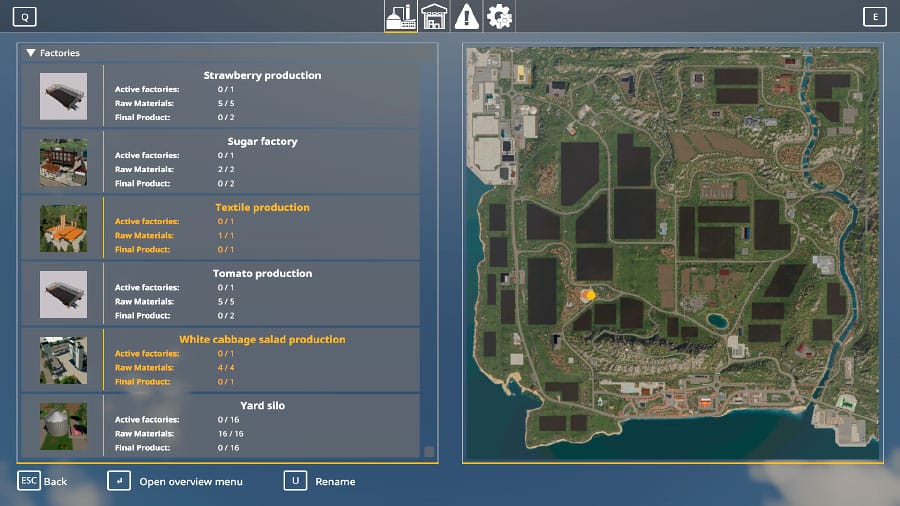Screen dimensions: 900x506
Task: Choose White cabbage salad production title
Action: tap(262, 339)
